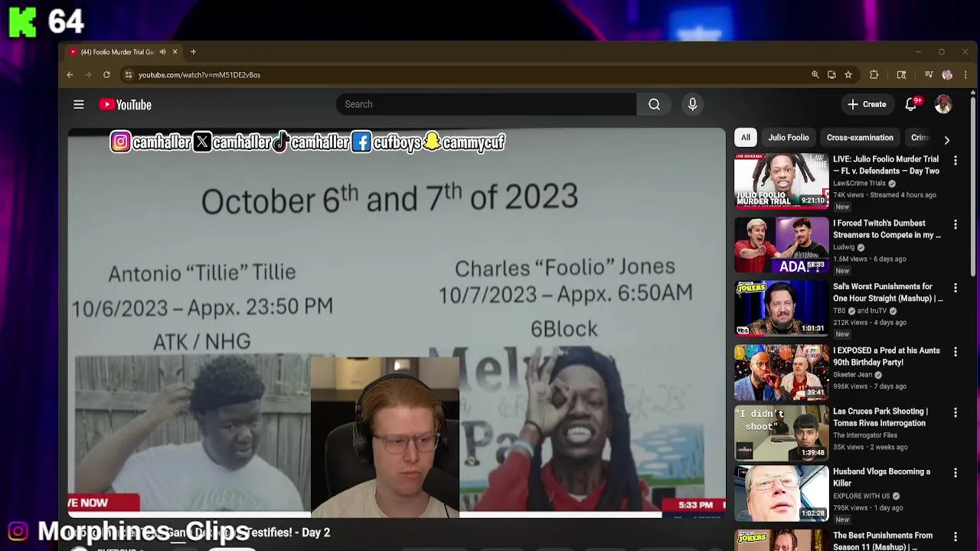Open the zoom magnifier icon in address bar
Screen dimensions: 980x551
pyautogui.click(x=815, y=74)
